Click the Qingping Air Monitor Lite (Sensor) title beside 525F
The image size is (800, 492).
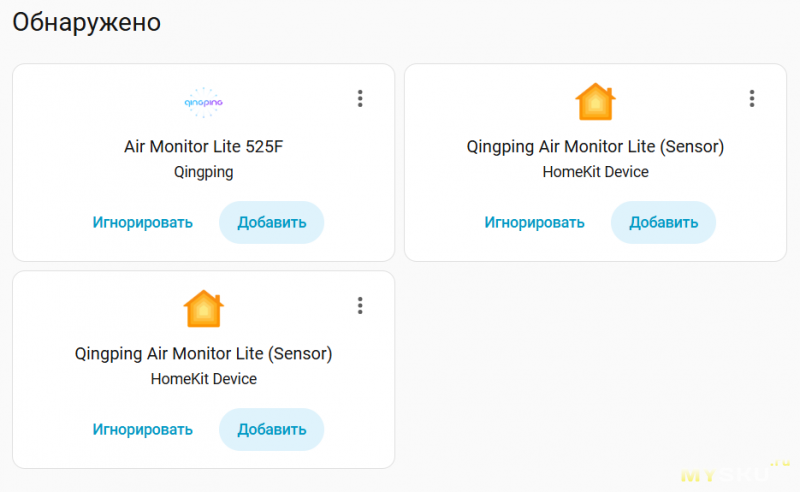coord(595,146)
